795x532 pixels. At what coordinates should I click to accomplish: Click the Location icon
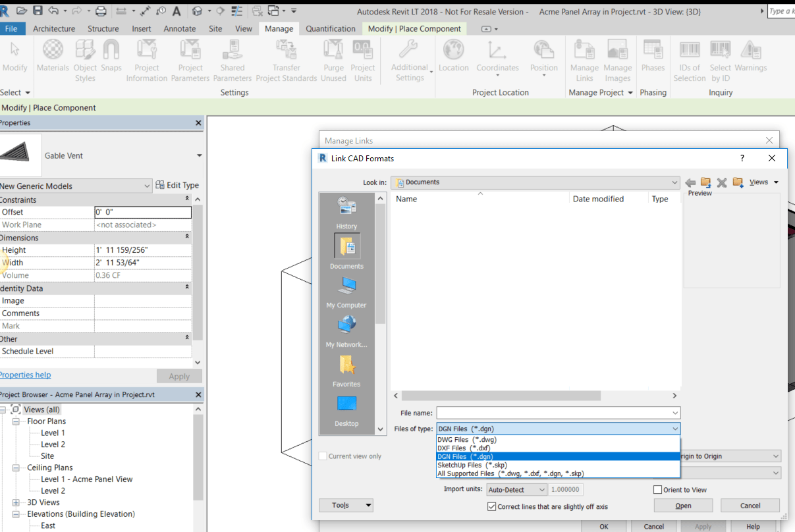[453, 56]
